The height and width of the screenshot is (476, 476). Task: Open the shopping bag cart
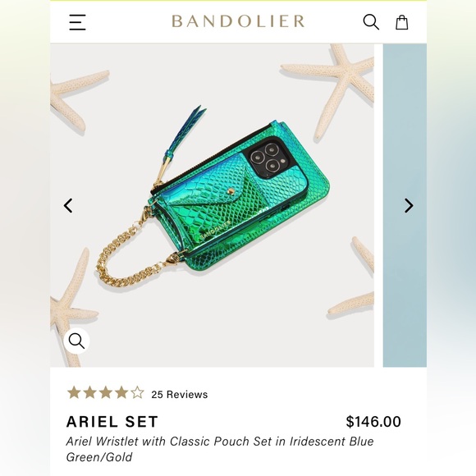pyautogui.click(x=401, y=22)
